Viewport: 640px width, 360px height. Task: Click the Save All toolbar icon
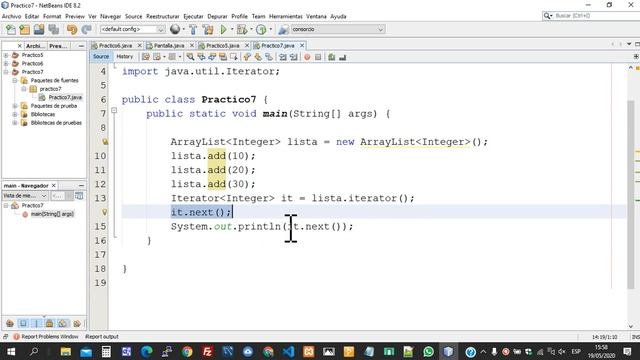(x=53, y=29)
